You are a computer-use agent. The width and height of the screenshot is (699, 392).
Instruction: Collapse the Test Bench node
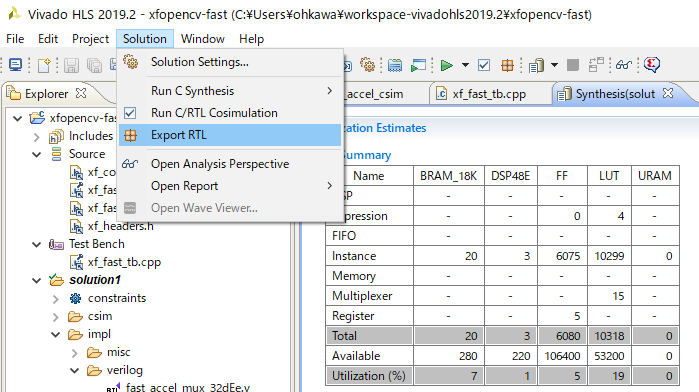tap(37, 244)
